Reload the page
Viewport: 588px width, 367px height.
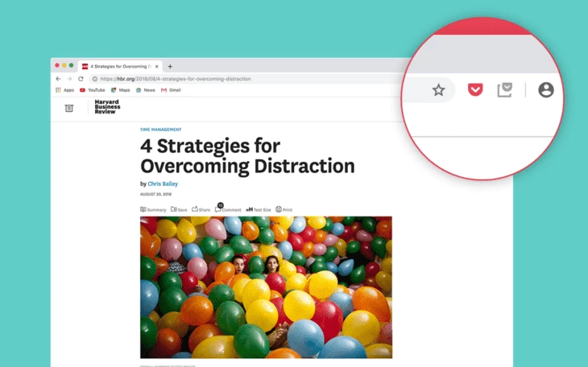[81, 79]
